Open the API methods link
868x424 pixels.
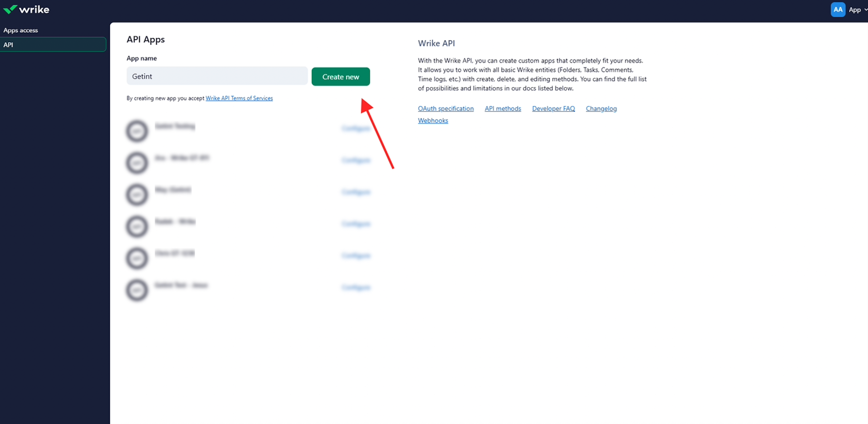[x=502, y=109]
